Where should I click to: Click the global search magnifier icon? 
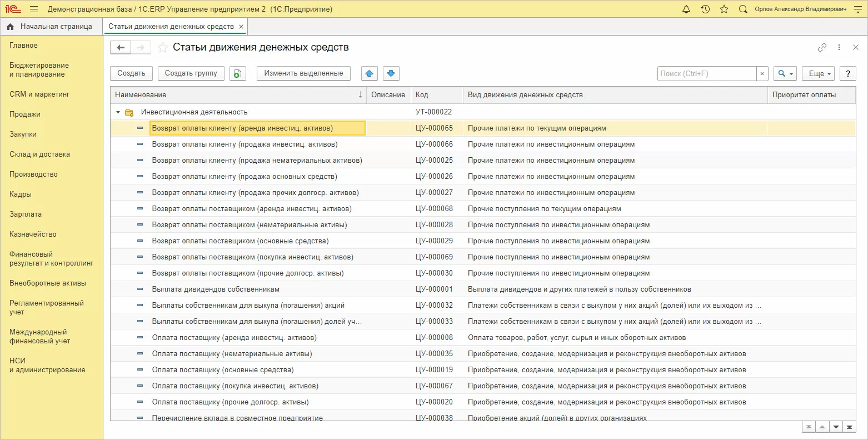point(742,9)
